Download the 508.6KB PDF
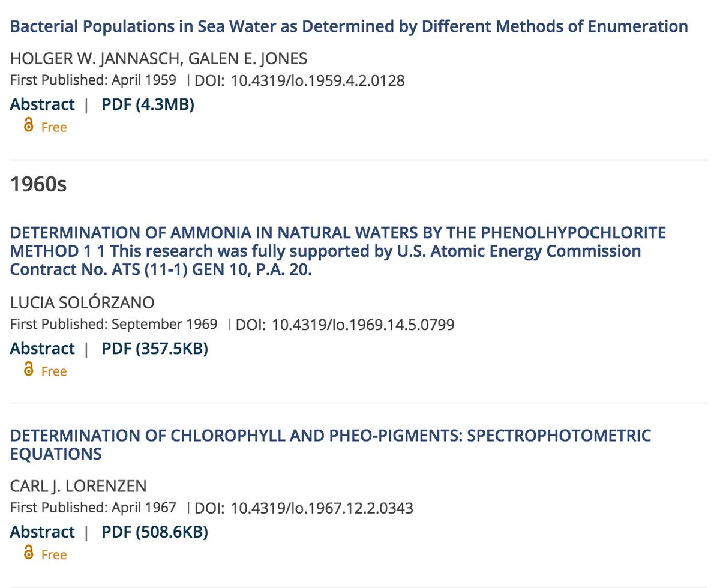The height and width of the screenshot is (588, 720). (155, 532)
